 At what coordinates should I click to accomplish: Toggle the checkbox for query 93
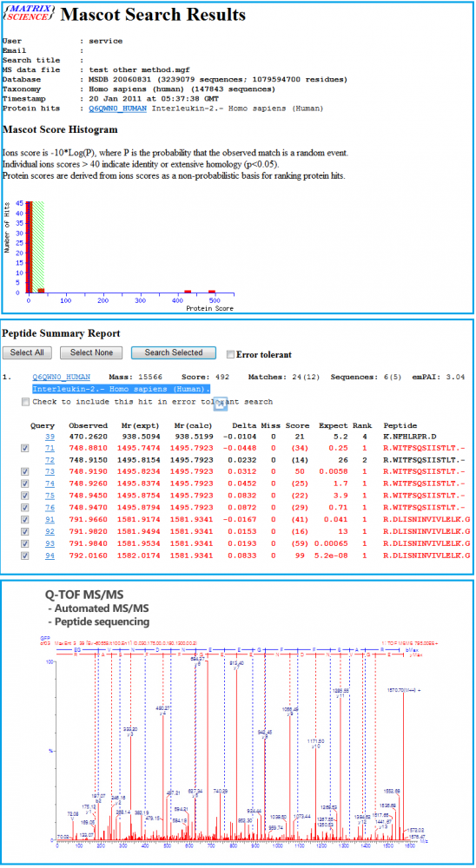pos(23,542)
